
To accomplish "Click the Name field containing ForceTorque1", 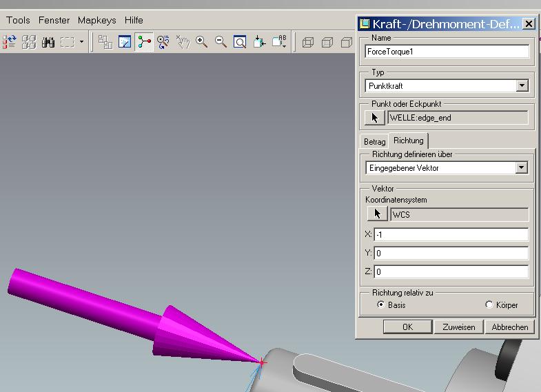I will point(447,52).
